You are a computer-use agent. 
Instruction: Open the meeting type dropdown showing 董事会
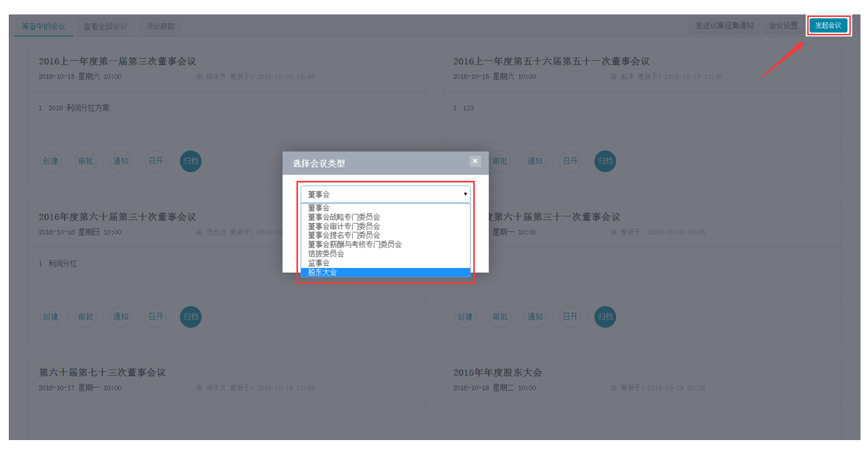(x=386, y=194)
